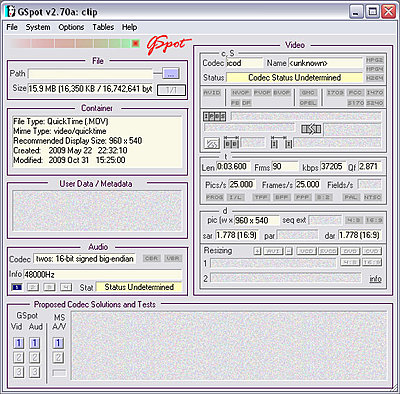
Task: Click the I P B S frame types icon
Action: tap(215, 116)
